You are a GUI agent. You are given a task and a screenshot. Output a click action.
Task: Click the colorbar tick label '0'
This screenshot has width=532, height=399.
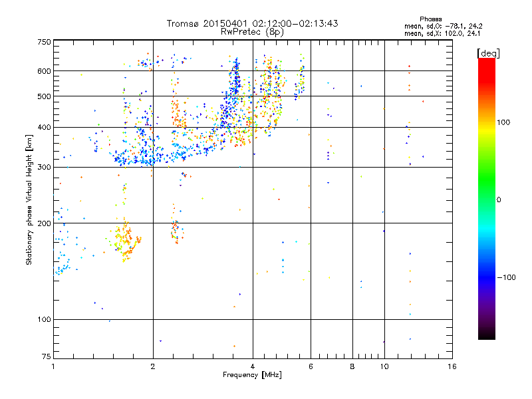[499, 200]
